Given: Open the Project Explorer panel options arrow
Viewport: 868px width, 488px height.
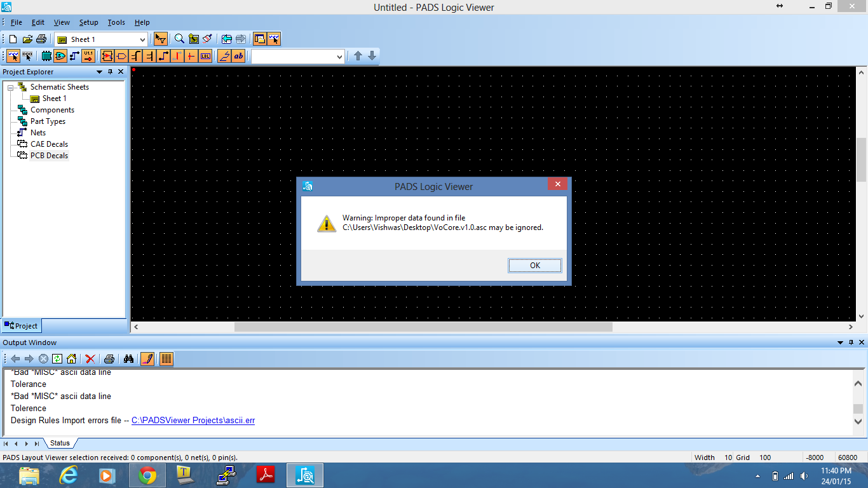Looking at the screenshot, I should (99, 72).
